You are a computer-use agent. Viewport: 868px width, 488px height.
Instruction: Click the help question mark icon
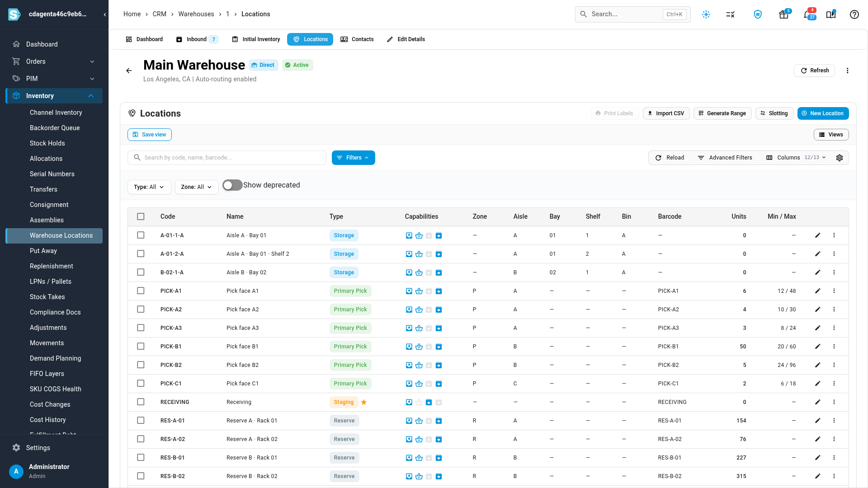(x=854, y=14)
